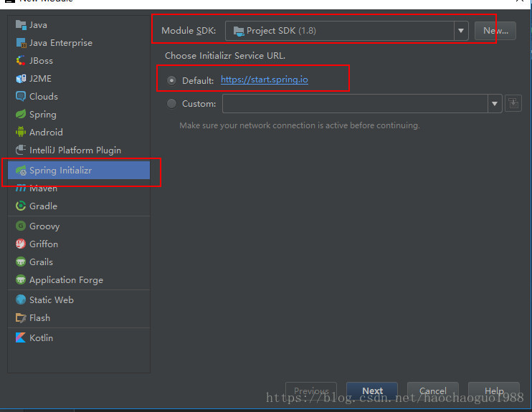Select J2ME in the module list
532x412 pixels.
[79, 79]
